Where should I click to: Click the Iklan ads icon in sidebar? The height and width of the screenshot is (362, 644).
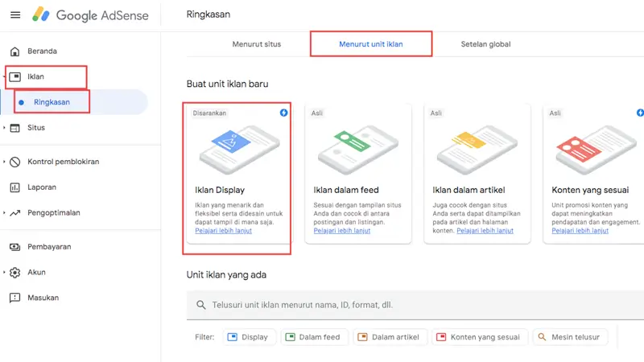pos(14,76)
